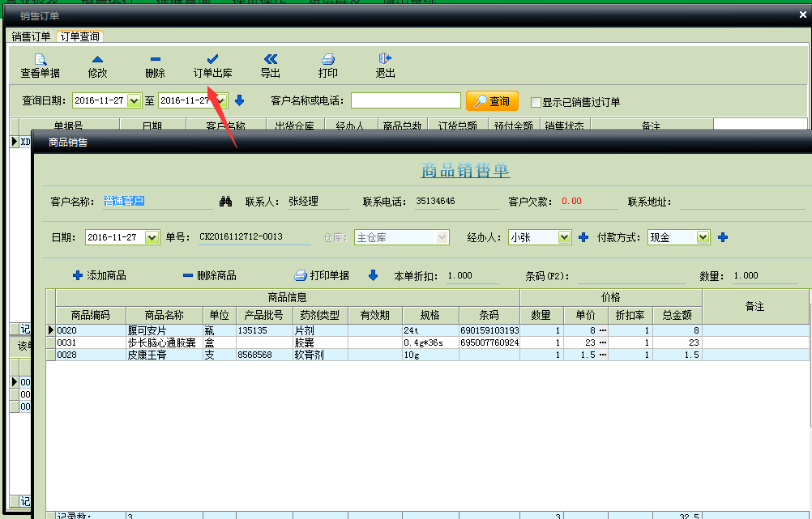
Task: Click the 联系地址 input field
Action: pos(742,202)
